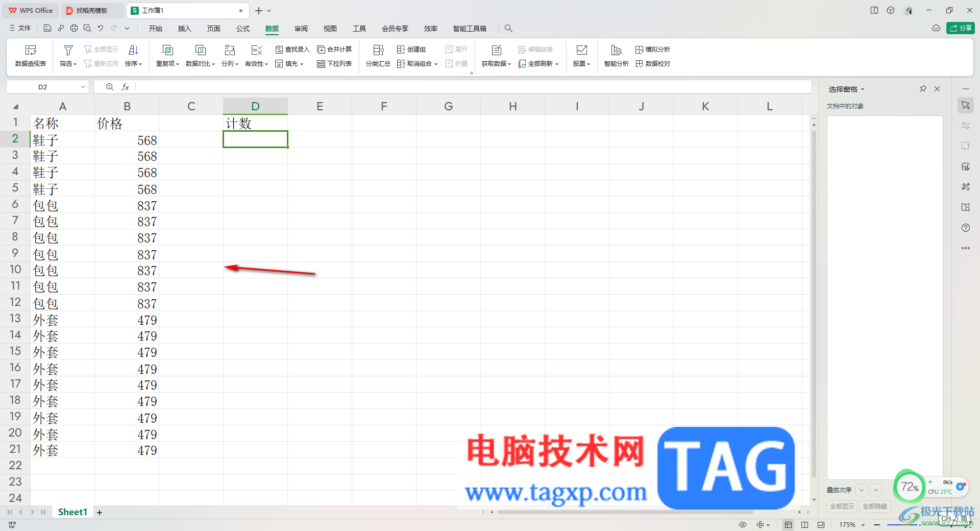Screen dimensions: 980x531
Task: Click the search magnifier in menu bar
Action: pyautogui.click(x=508, y=29)
